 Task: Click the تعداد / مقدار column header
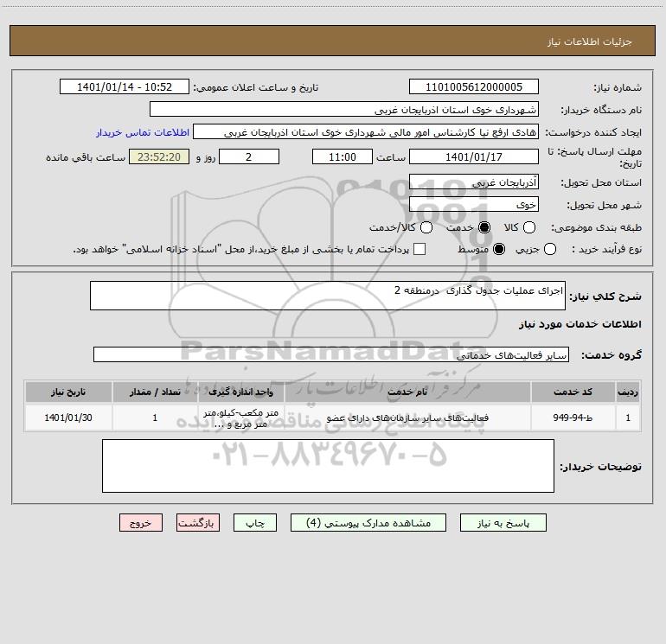pyautogui.click(x=155, y=392)
